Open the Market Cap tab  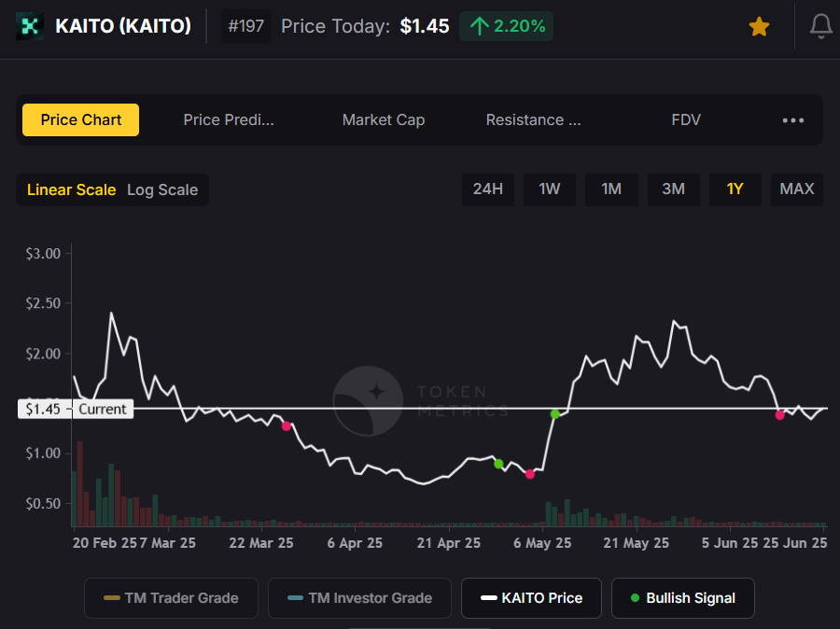click(x=384, y=119)
